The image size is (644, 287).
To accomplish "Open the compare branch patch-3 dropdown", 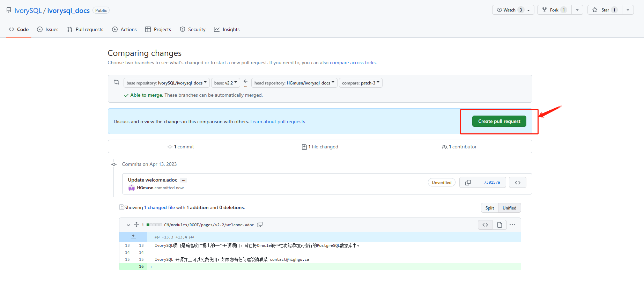I will point(361,83).
